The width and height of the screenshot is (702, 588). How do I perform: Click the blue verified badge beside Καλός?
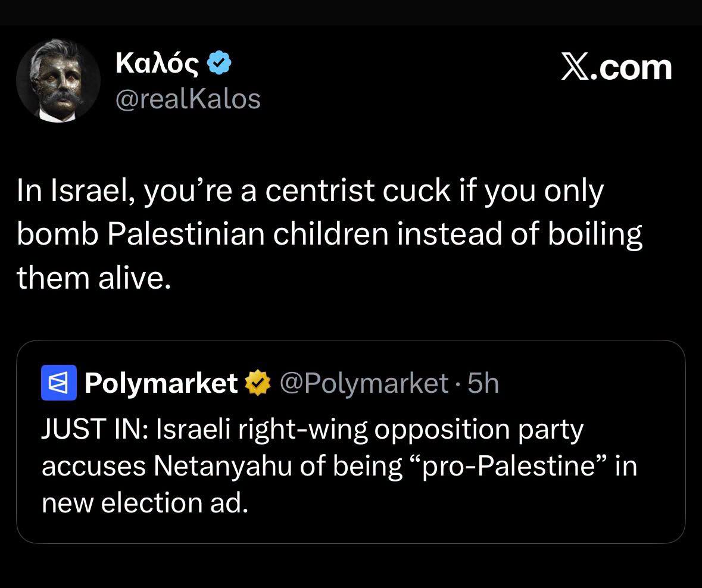219,62
